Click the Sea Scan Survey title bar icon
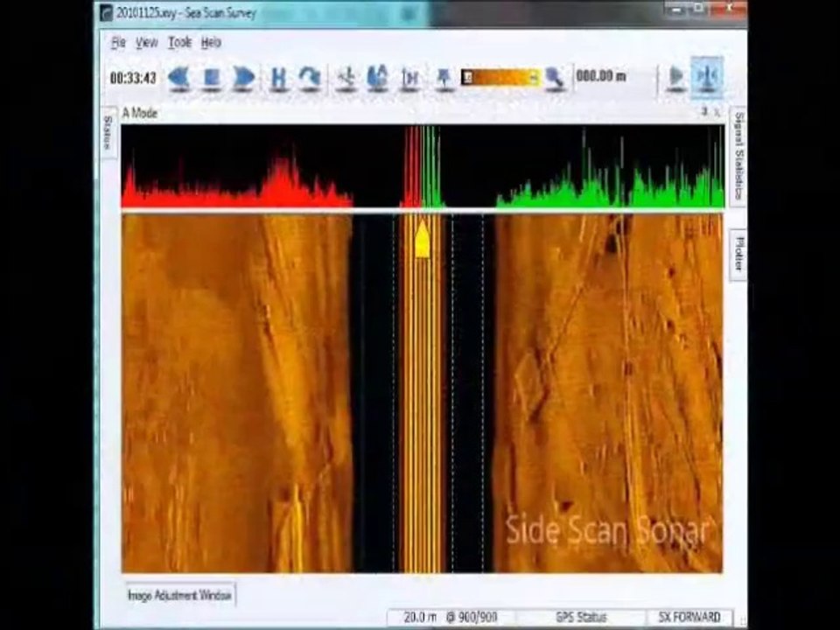This screenshot has height=630, width=840. 107,13
